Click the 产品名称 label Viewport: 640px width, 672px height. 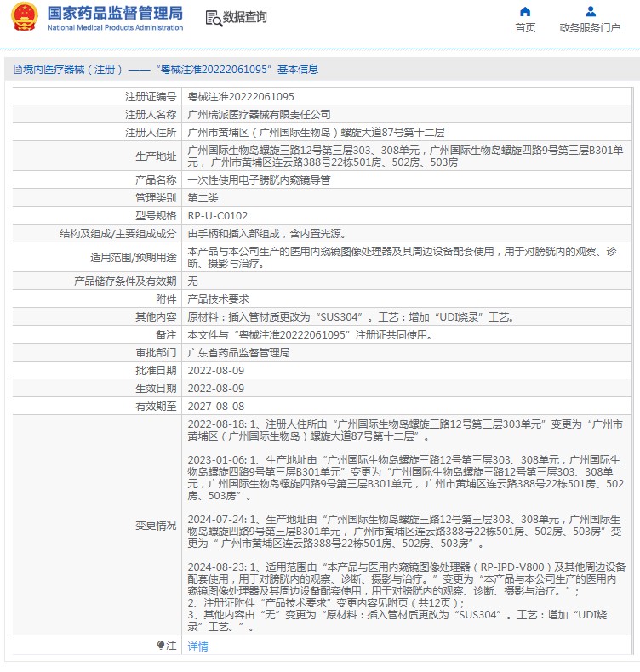tap(156, 180)
